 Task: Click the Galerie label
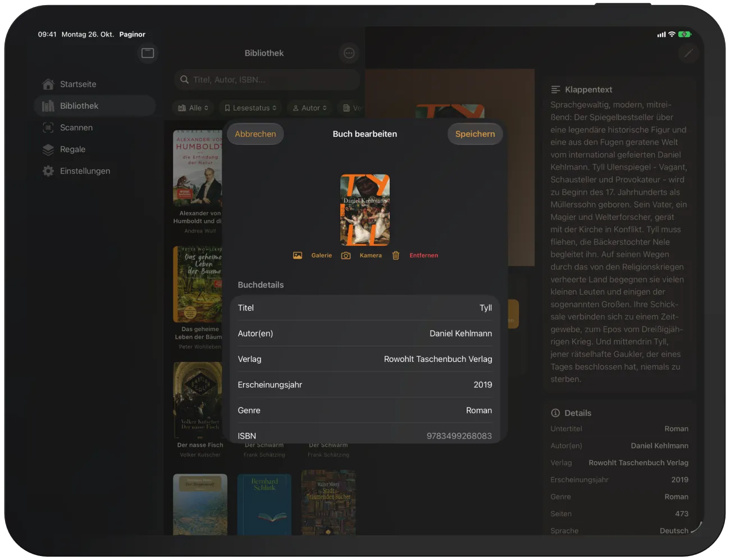tap(322, 255)
